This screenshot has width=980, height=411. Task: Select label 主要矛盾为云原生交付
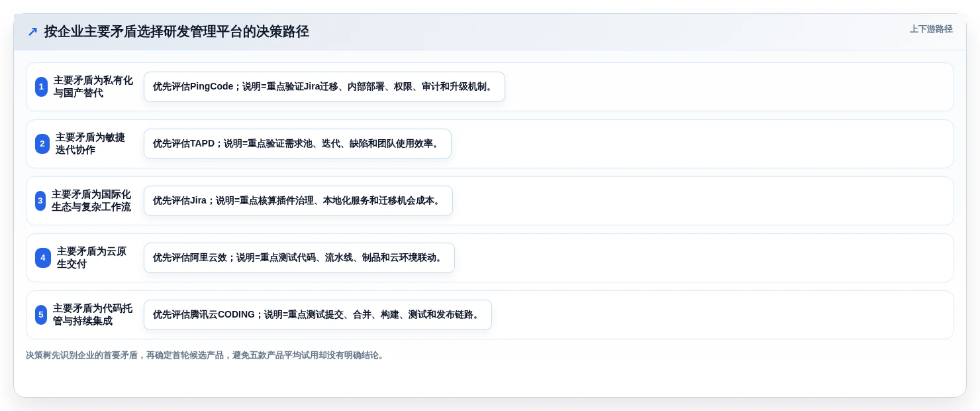pos(91,258)
